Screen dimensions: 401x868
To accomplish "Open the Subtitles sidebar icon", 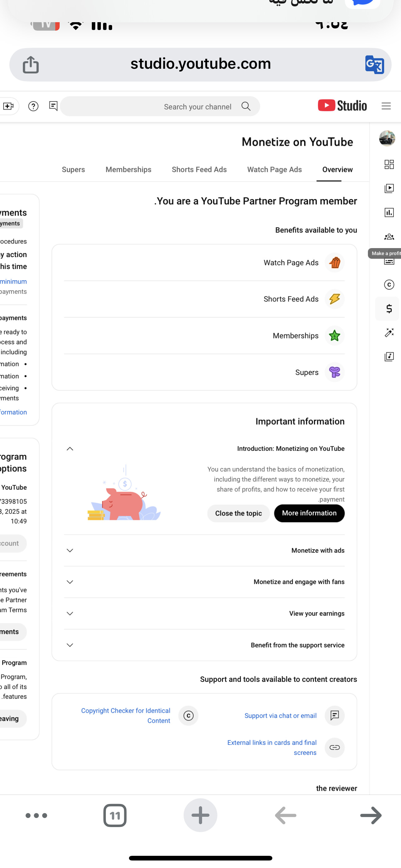I will 389,262.
